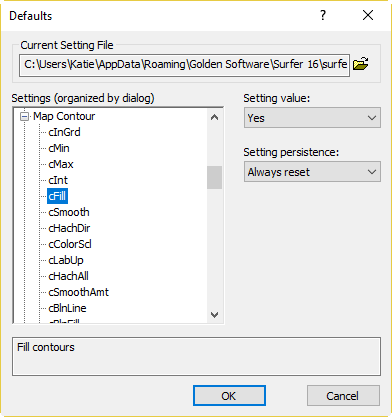This screenshot has height=417, width=392.
Task: Select the cMin setting
Action: (x=59, y=148)
